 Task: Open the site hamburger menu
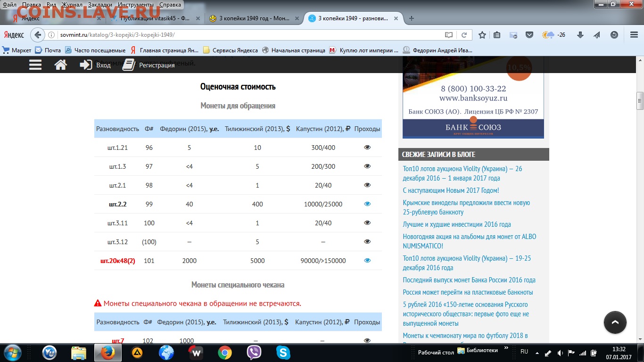(35, 65)
